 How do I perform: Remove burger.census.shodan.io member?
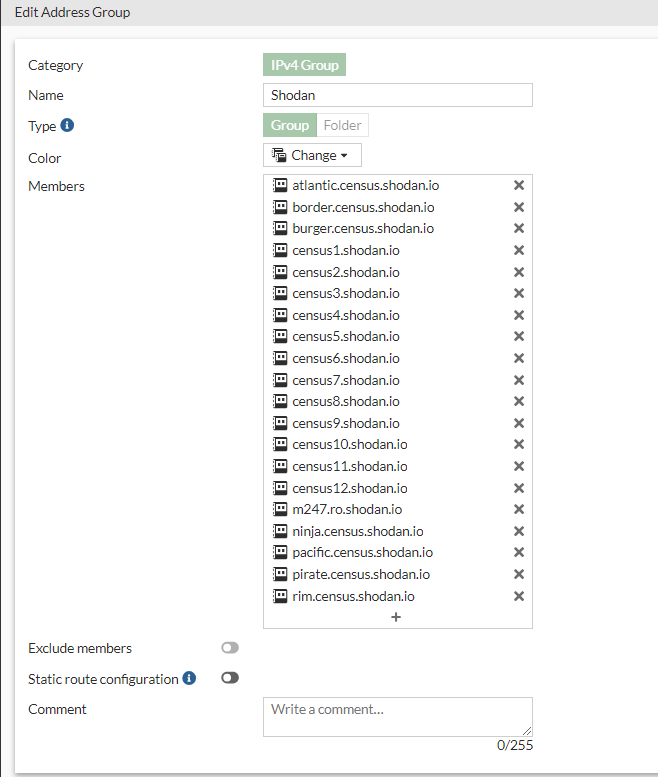519,228
